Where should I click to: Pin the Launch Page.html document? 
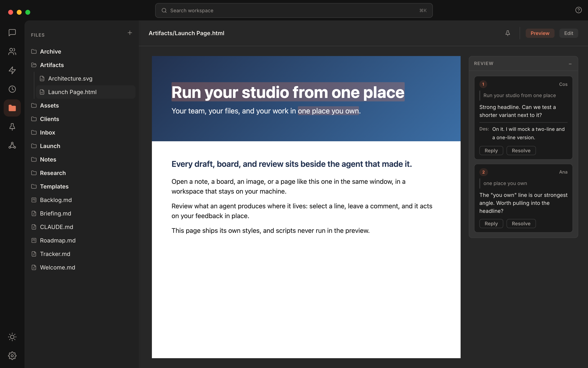(508, 33)
